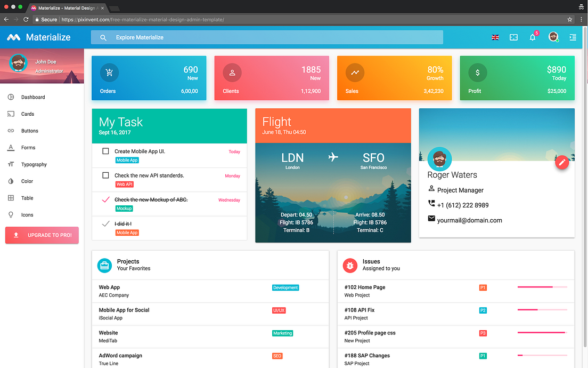
Task: Expand the sidebar collapse toggle in navbar
Action: coord(573,37)
